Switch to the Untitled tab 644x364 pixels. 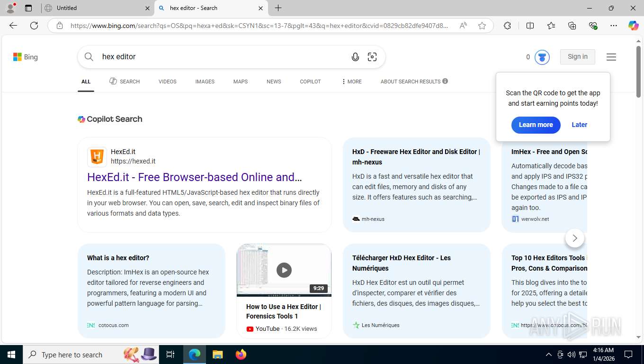point(98,8)
